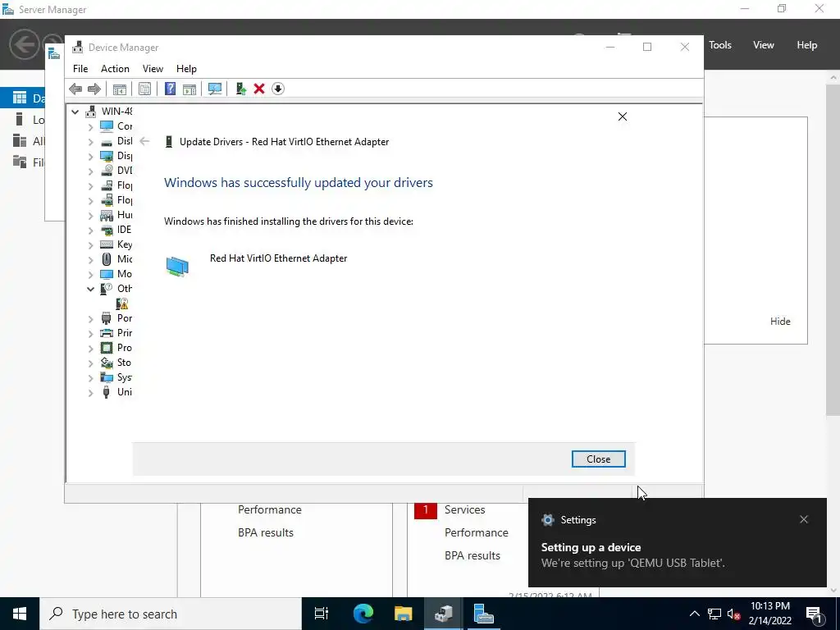The image size is (840, 630).
Task: Select Dashboard icon in Server Manager sidebar
Action: pos(20,98)
